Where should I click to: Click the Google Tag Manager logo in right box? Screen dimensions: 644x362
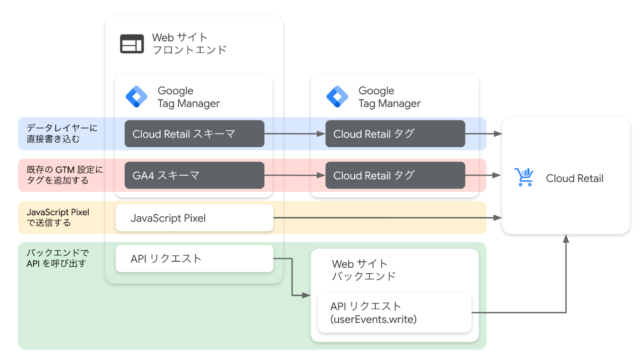tap(337, 97)
